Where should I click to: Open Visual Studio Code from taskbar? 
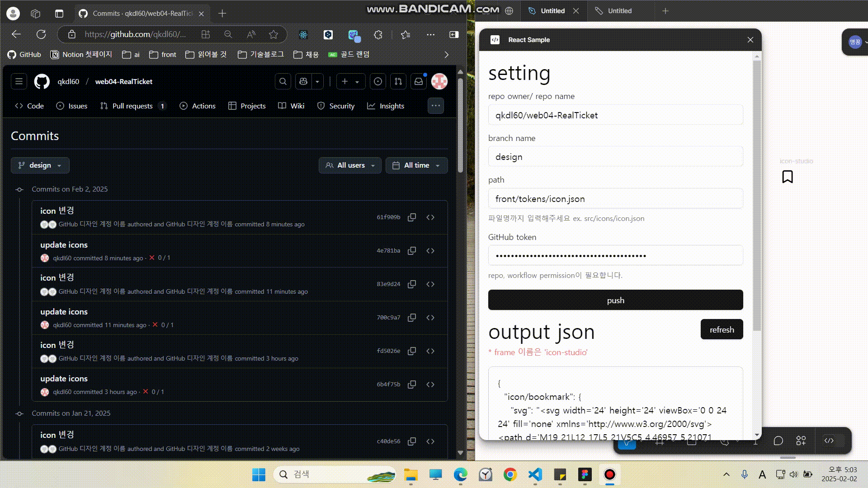535,474
